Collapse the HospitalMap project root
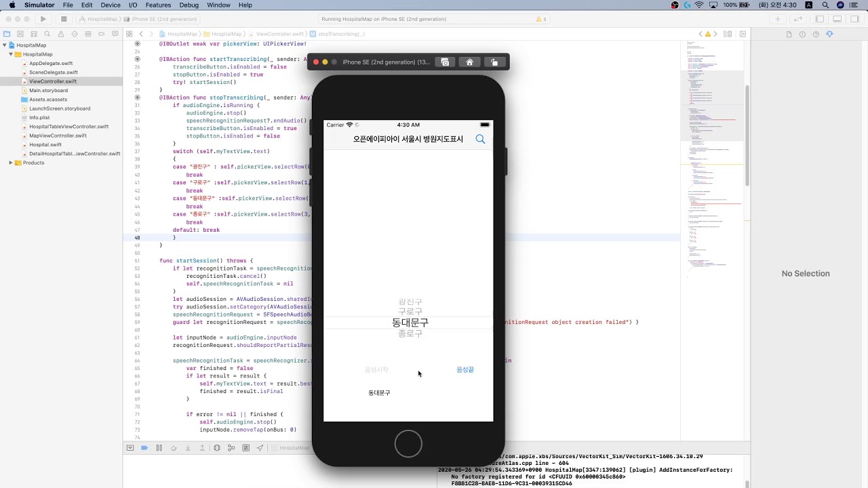 coord(5,45)
